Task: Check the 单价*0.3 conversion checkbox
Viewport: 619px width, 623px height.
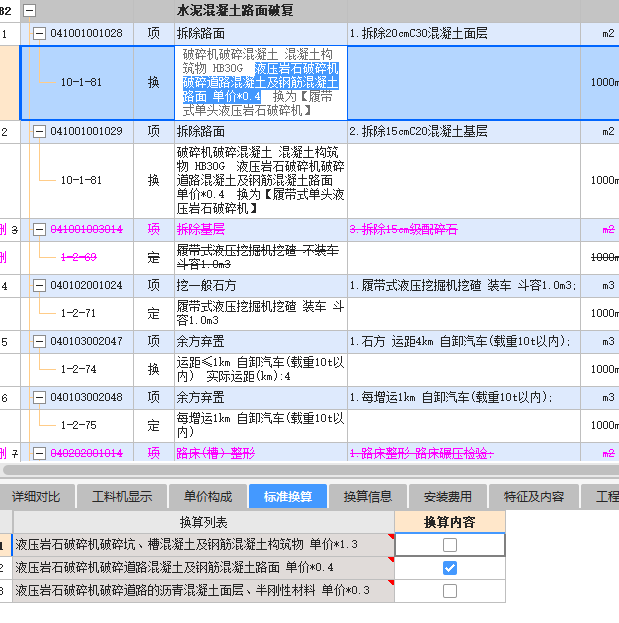Action: click(x=450, y=591)
